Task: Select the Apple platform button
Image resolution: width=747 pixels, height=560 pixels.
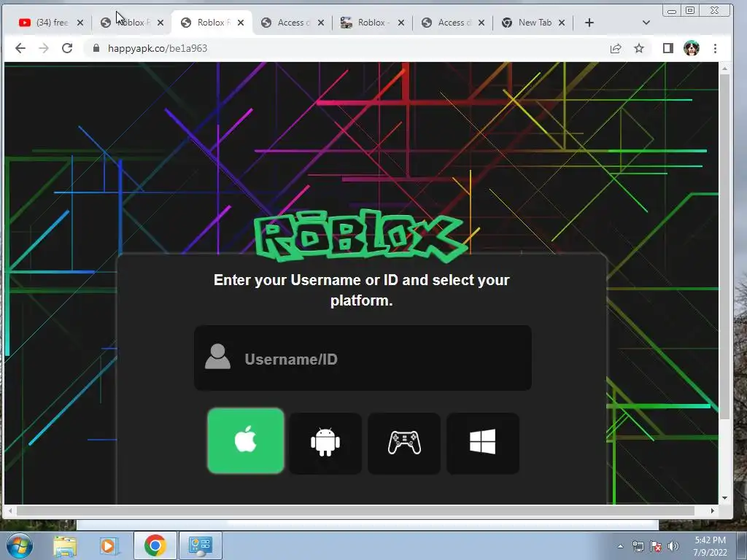Action: point(246,440)
